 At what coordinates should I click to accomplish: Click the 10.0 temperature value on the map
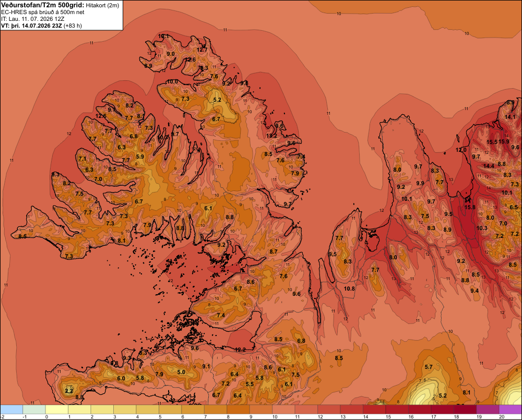[172, 81]
